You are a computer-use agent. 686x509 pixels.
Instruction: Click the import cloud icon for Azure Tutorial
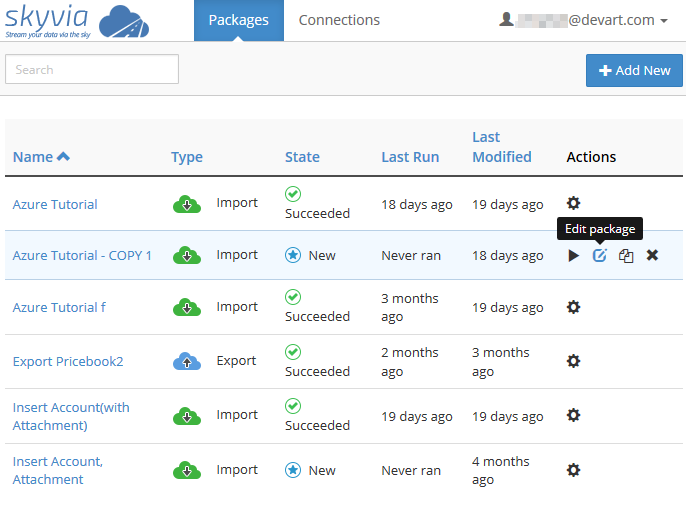[x=187, y=204]
